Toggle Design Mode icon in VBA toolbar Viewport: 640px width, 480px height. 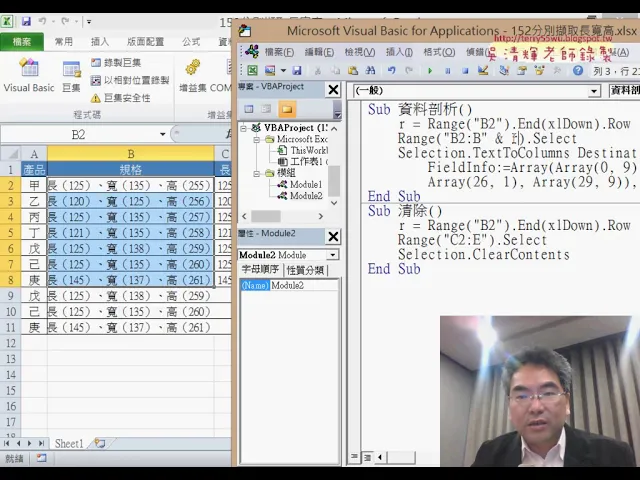point(483,71)
